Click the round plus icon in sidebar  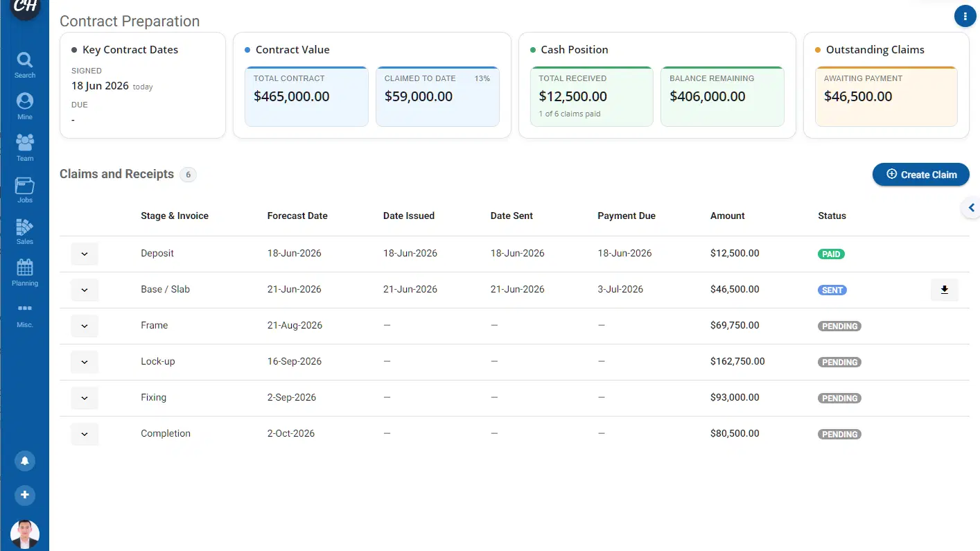(25, 495)
